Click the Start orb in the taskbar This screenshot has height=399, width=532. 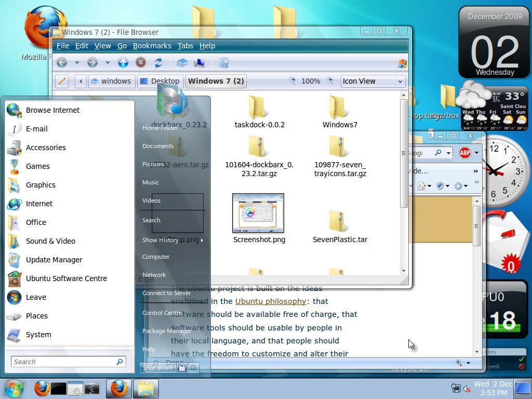coord(13,388)
